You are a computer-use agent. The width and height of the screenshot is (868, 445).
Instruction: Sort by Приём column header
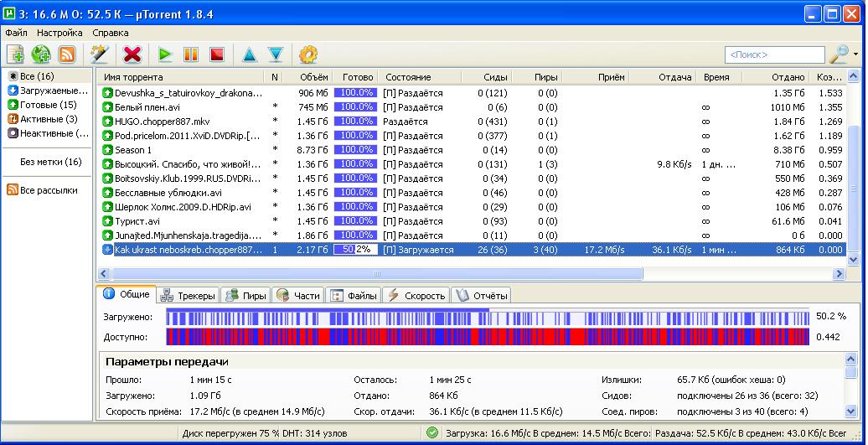tap(595, 77)
